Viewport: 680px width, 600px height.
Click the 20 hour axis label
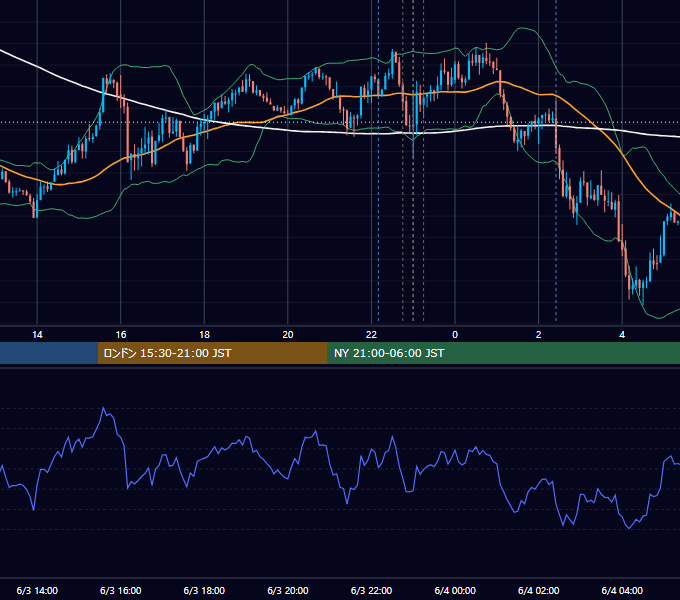pyautogui.click(x=288, y=335)
